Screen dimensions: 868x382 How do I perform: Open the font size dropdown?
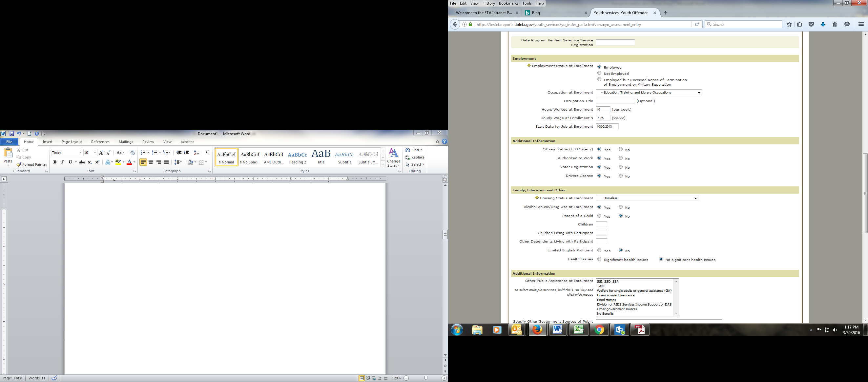(95, 153)
